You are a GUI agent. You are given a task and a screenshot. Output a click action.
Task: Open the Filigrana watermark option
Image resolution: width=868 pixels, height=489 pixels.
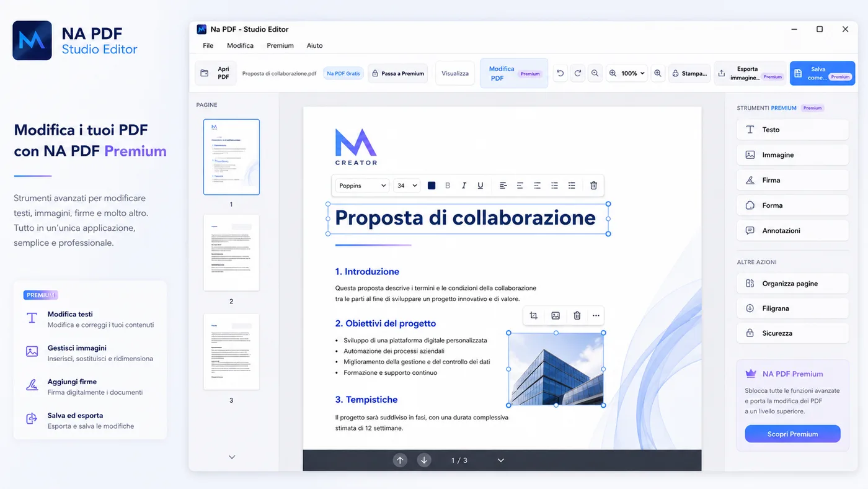click(792, 308)
